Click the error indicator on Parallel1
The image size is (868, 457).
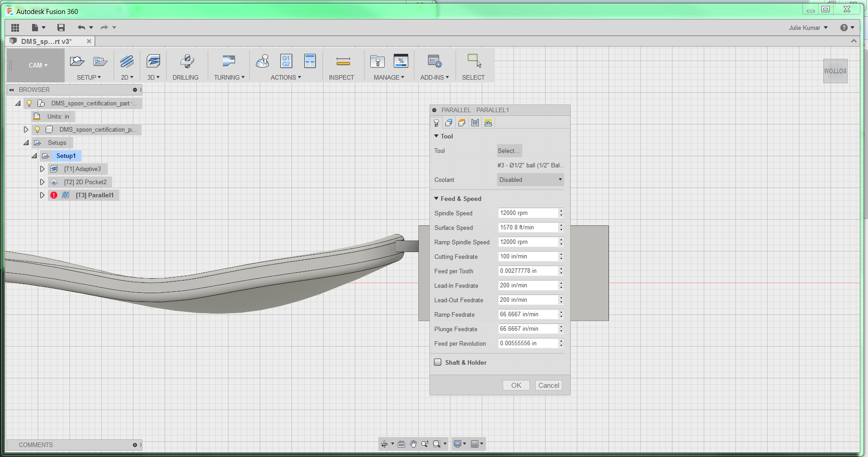[x=54, y=195]
